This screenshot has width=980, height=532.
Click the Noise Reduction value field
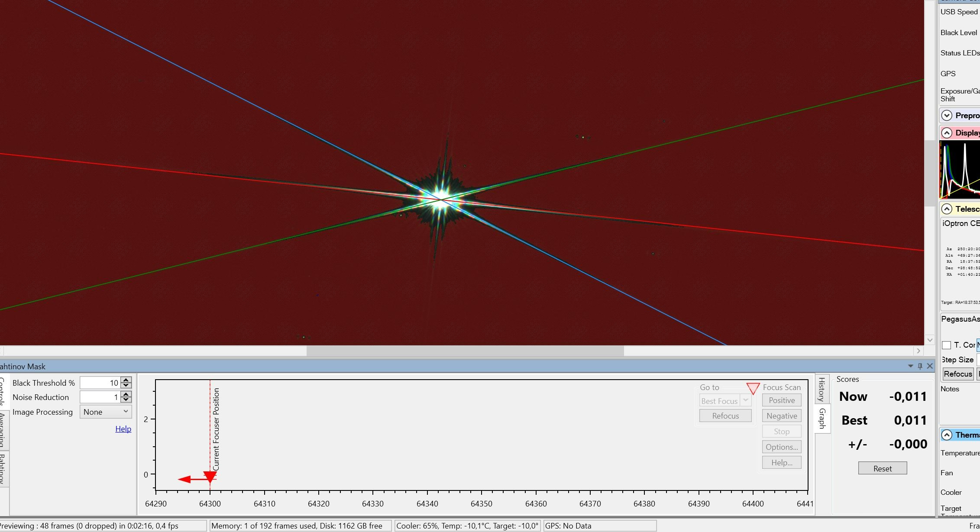pyautogui.click(x=100, y=397)
